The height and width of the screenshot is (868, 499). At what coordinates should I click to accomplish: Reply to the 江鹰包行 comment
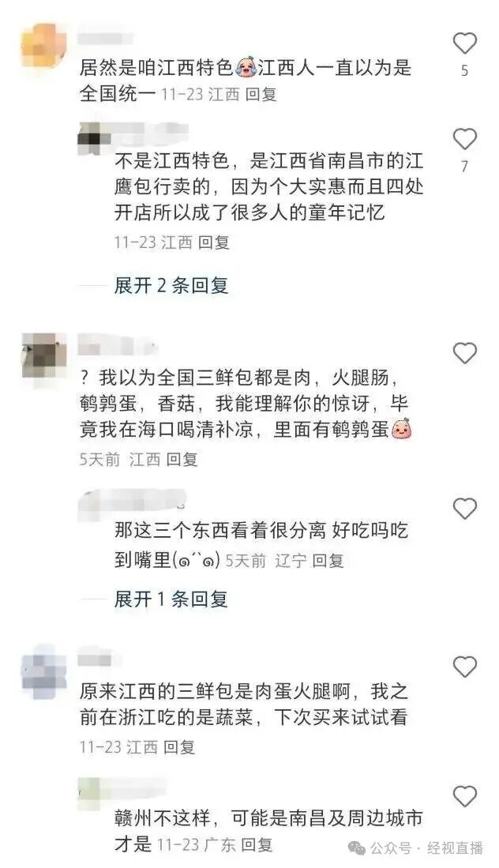tap(213, 242)
